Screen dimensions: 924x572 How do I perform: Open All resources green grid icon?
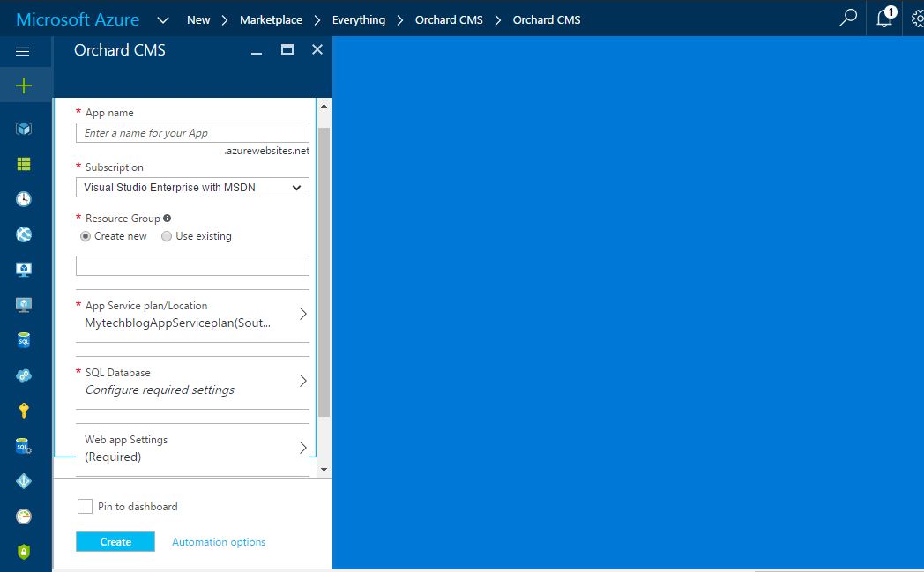(24, 164)
